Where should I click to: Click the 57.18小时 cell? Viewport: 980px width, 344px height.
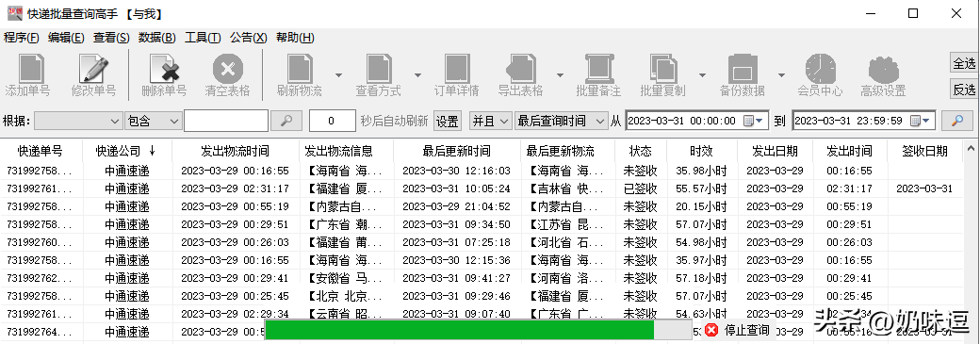click(x=701, y=278)
